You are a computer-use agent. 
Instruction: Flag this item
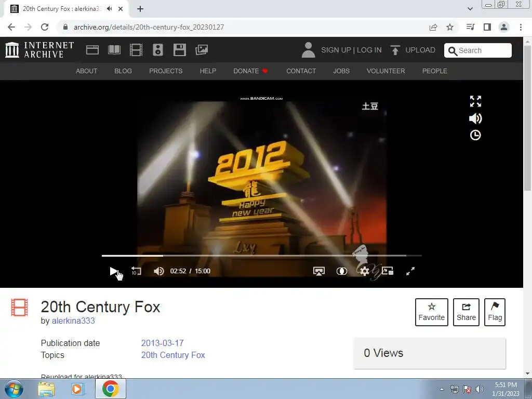click(x=495, y=312)
